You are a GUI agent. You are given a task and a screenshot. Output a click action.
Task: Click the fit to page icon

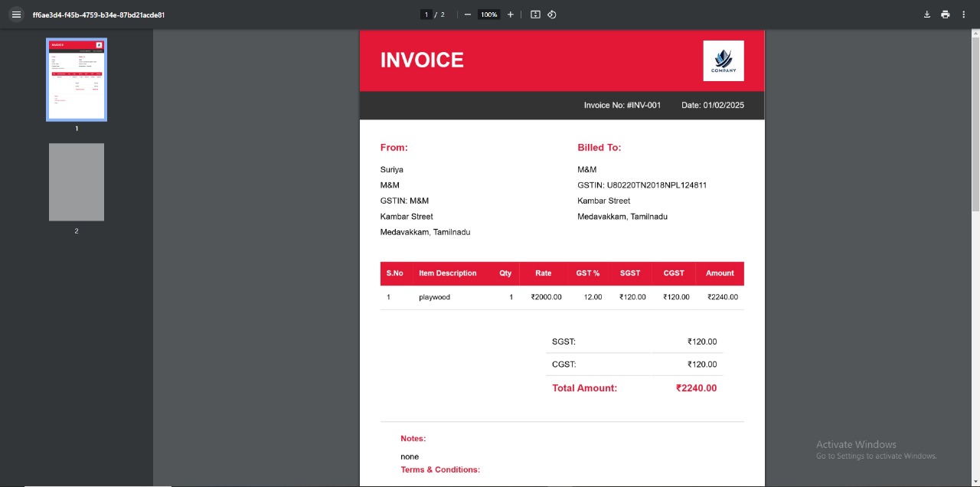[535, 15]
